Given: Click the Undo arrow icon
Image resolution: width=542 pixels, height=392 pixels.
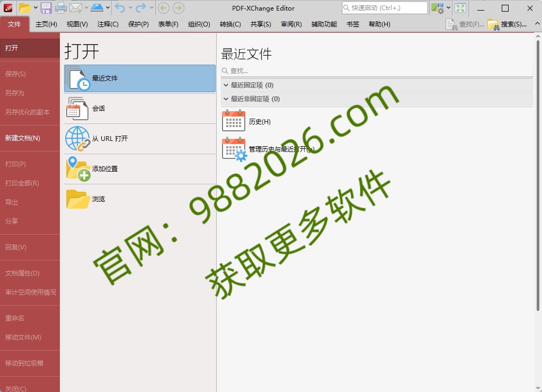Looking at the screenshot, I should (x=119, y=8).
